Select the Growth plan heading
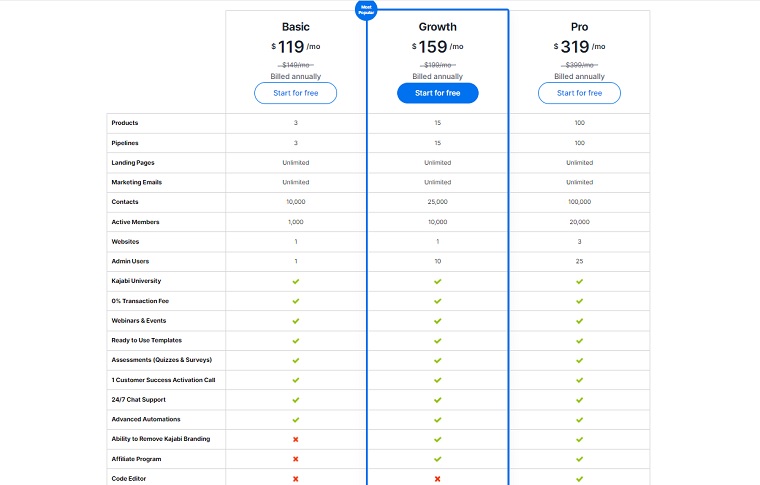 tap(437, 26)
